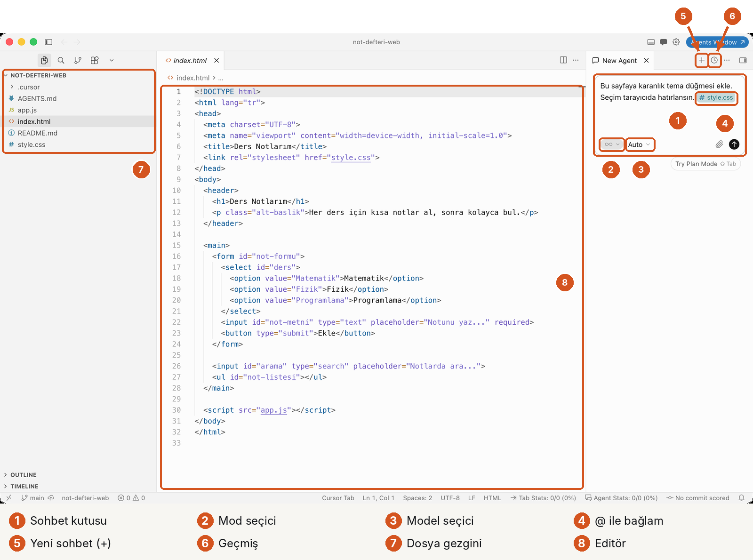753x560 pixels.
Task: Split the editor right icon
Action: click(563, 60)
